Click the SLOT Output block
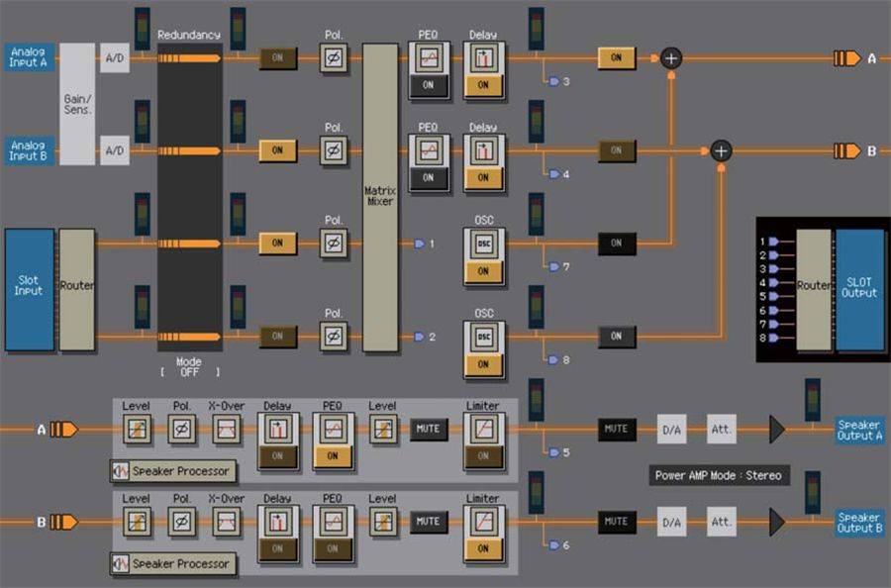This screenshot has height=588, width=891. tap(859, 287)
